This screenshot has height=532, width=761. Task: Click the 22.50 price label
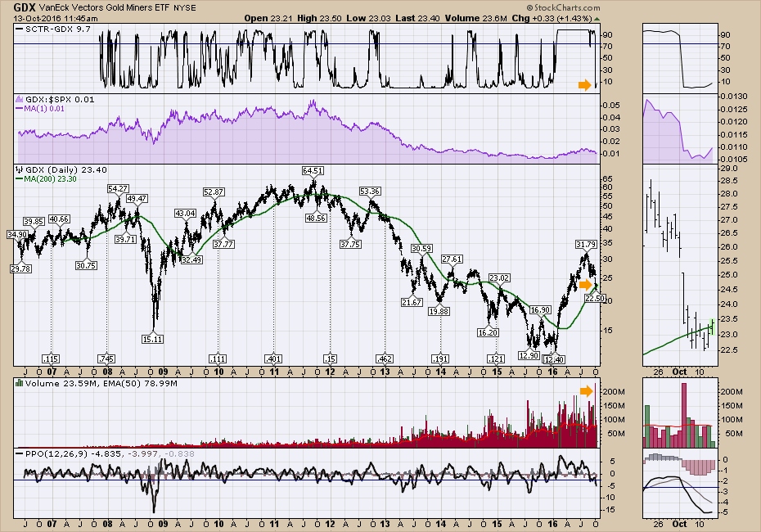tap(595, 299)
